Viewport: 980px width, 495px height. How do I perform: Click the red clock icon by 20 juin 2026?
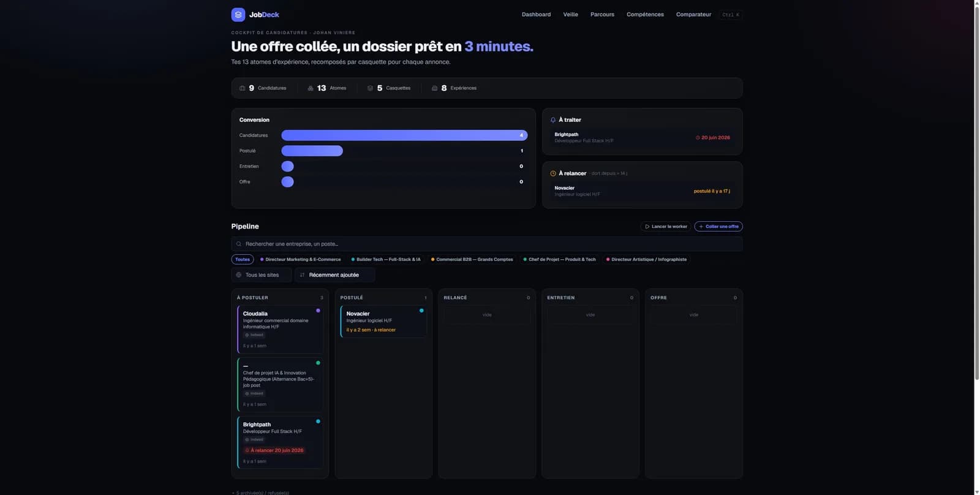pos(698,138)
